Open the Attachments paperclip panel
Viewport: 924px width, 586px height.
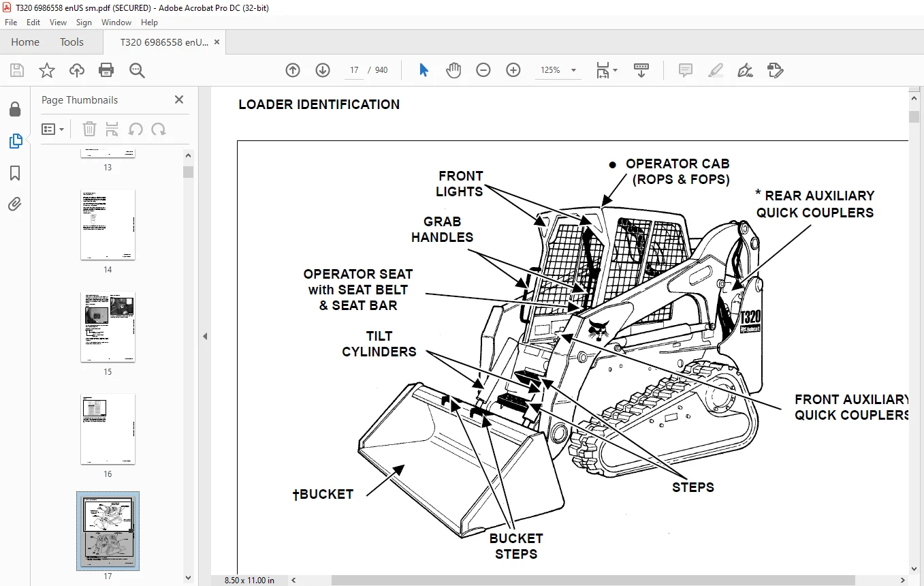(15, 204)
